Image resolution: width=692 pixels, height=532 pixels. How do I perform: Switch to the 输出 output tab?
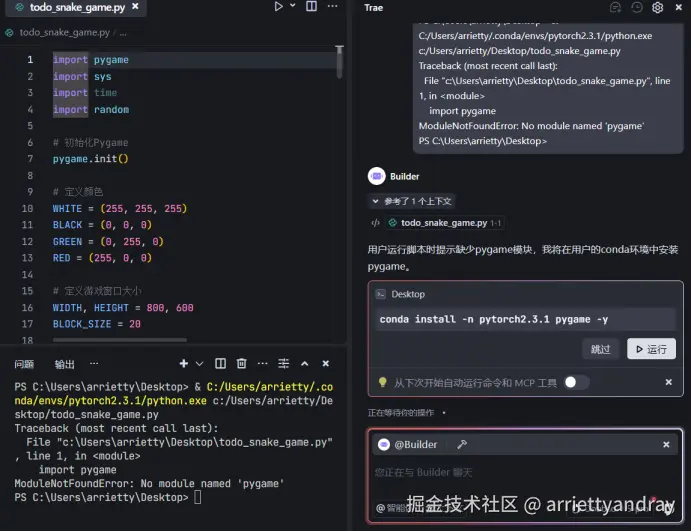pyautogui.click(x=64, y=364)
